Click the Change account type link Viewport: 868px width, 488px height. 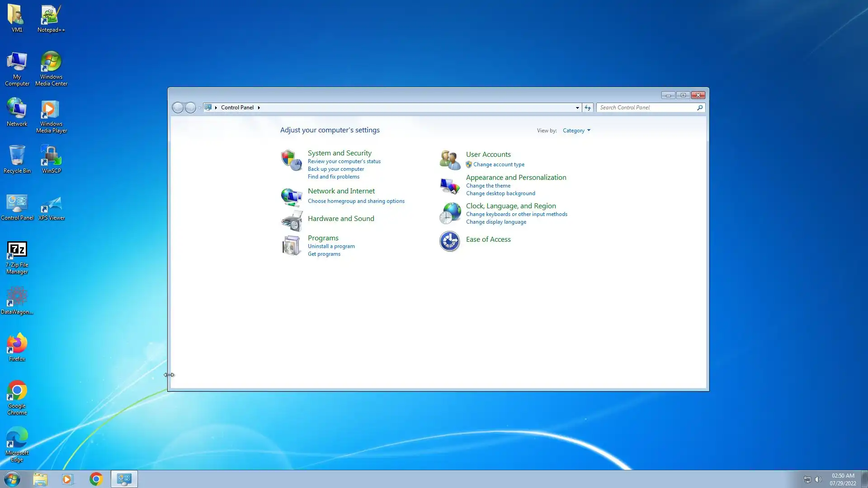[x=499, y=164]
